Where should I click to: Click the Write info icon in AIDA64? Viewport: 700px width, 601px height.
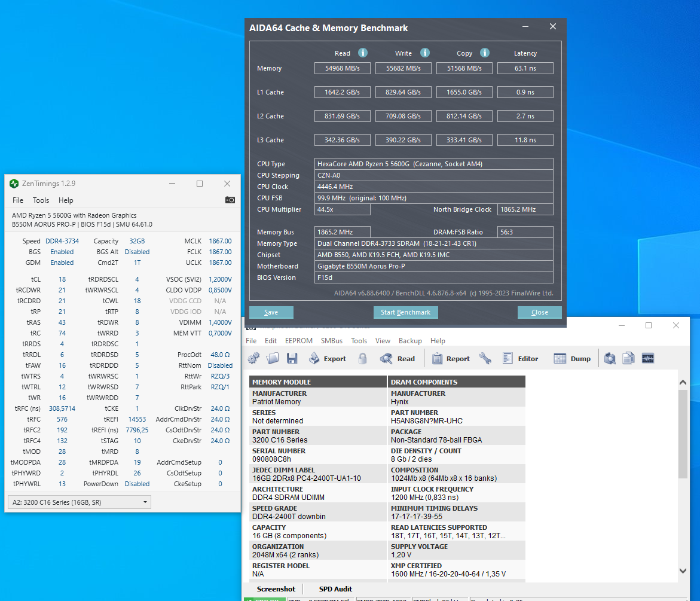click(x=425, y=53)
